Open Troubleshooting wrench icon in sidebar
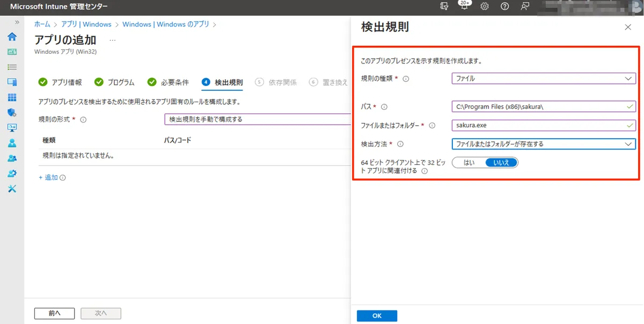The height and width of the screenshot is (324, 644). click(12, 189)
